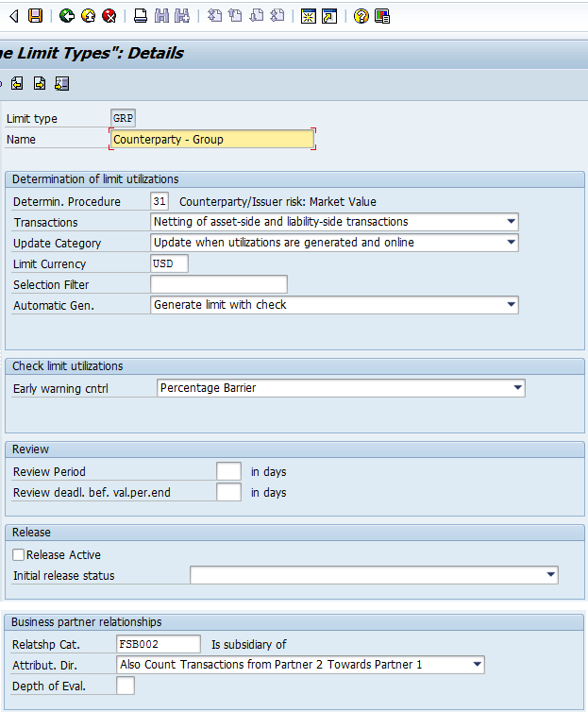Expand the Update Category dropdown
This screenshot has width=588, height=712.
[x=511, y=243]
